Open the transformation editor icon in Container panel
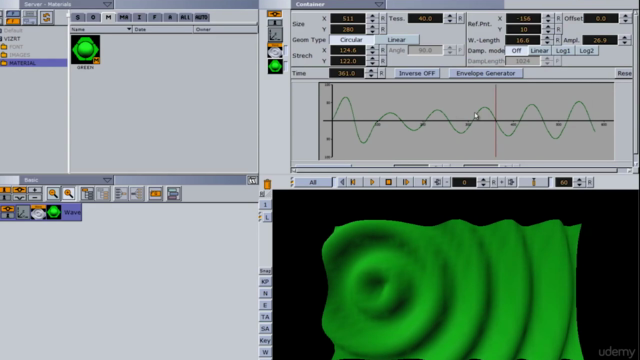 275,34
